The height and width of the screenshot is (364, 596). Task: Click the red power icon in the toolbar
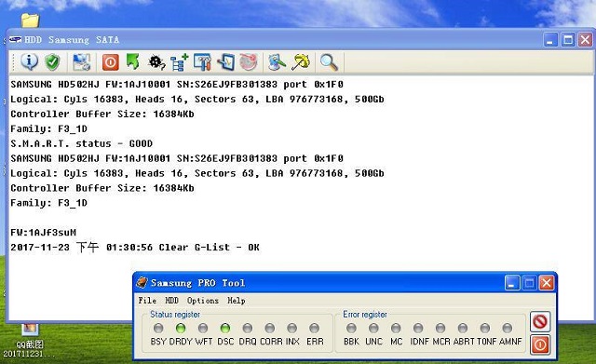pos(110,62)
